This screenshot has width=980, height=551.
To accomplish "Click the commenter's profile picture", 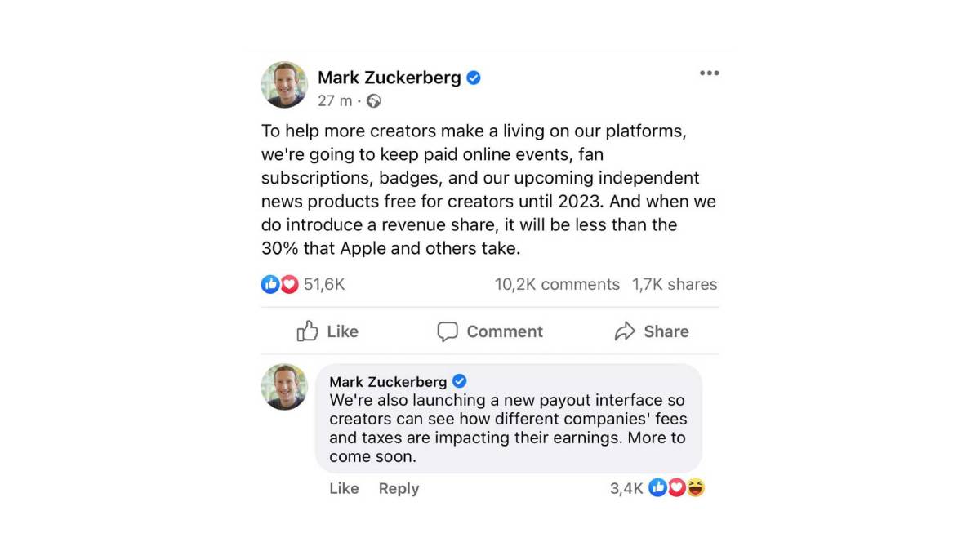I will point(283,387).
